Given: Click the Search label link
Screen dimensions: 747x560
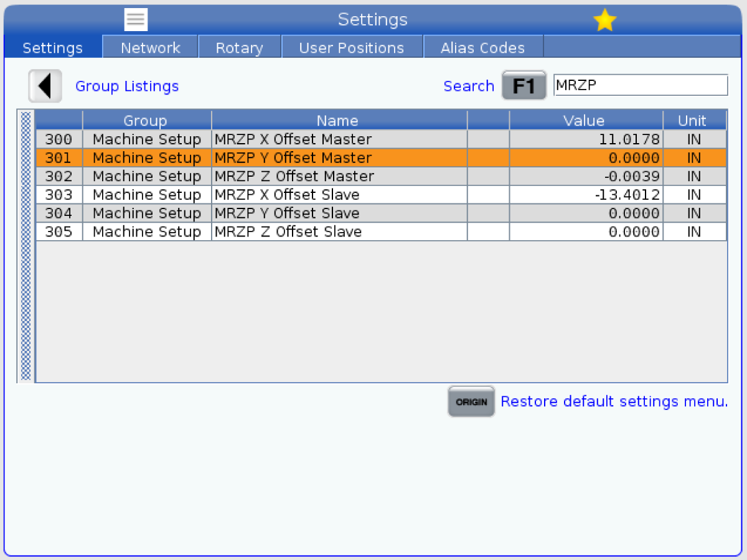Looking at the screenshot, I should pos(469,86).
